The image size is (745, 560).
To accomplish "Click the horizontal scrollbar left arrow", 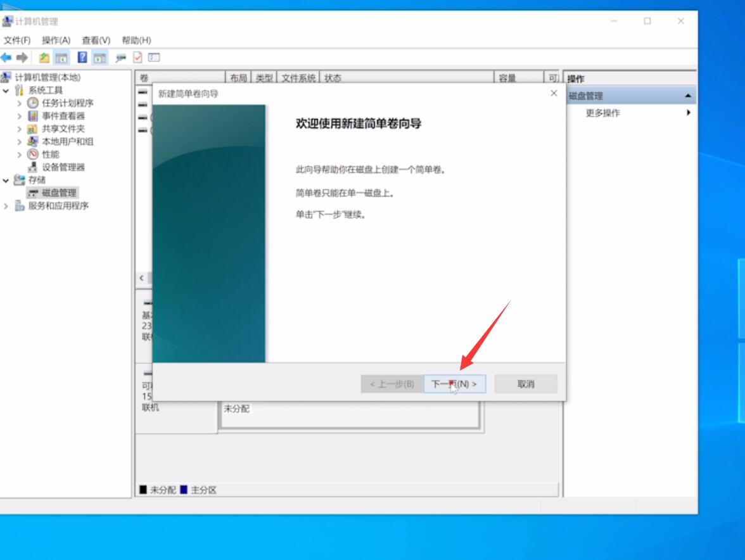I will 142,278.
